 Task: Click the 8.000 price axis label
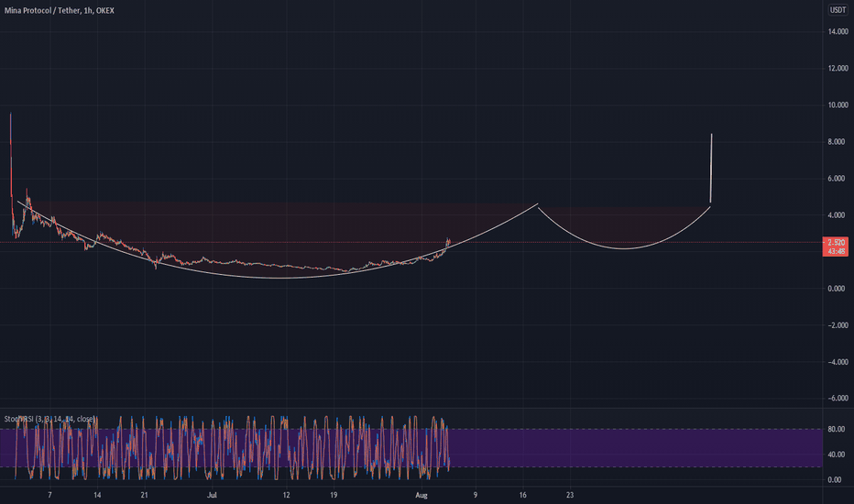(x=838, y=142)
